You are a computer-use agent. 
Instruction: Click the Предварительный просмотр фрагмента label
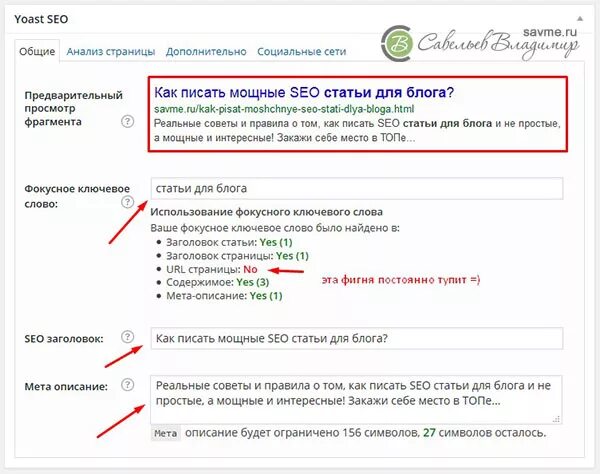point(73,108)
